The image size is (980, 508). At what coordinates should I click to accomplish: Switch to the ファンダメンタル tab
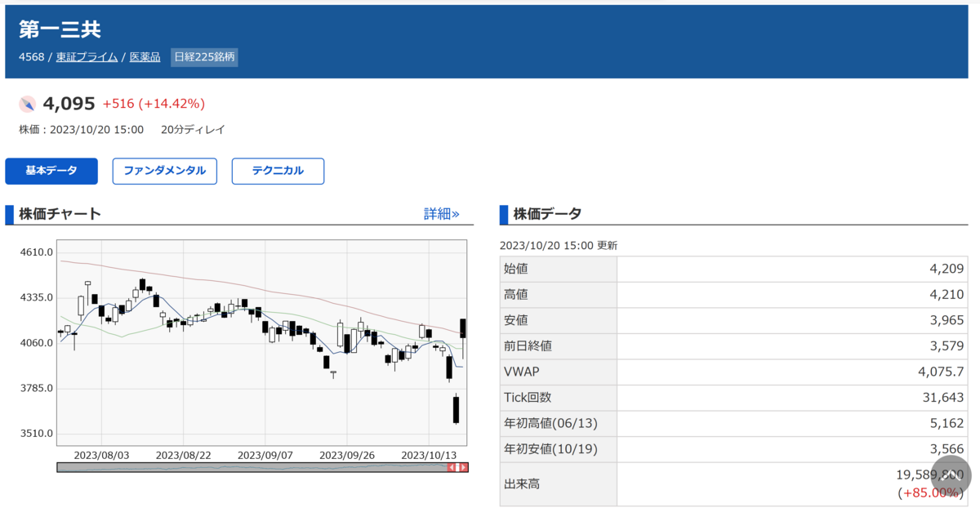[164, 171]
